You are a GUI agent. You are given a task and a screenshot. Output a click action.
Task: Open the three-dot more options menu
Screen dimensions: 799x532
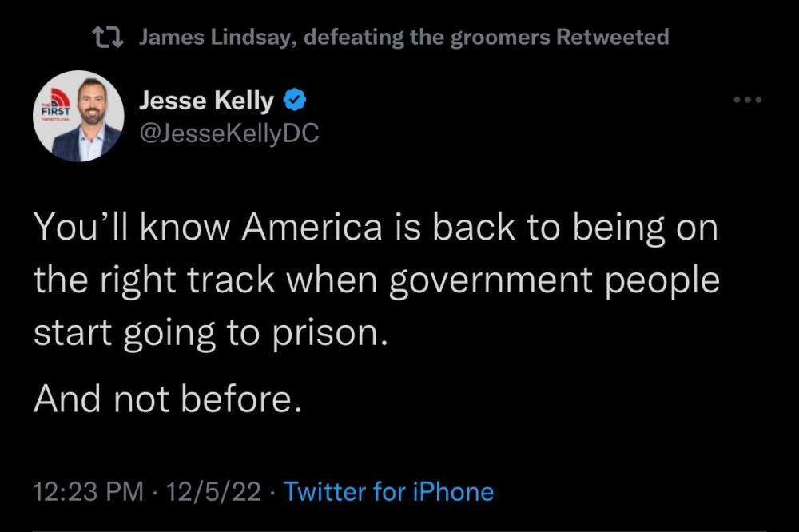(x=748, y=100)
